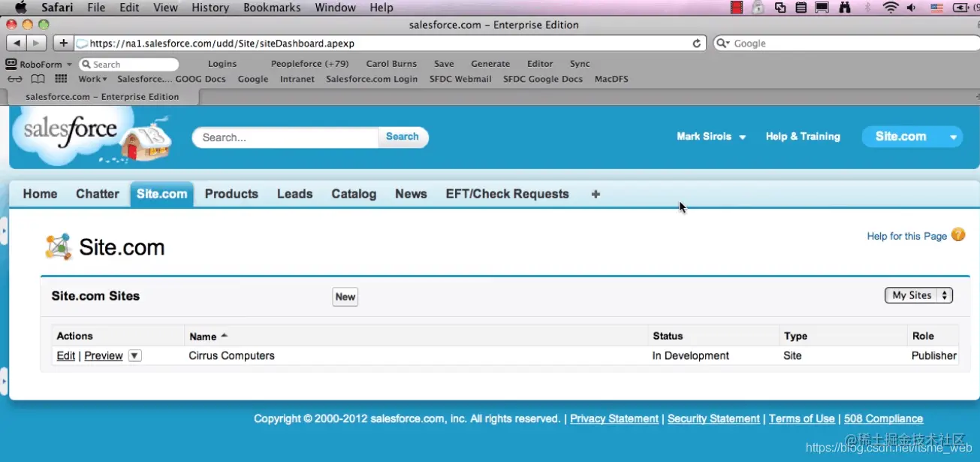Viewport: 980px width, 462px height.
Task: Click the RoboForm Search field
Action: click(x=128, y=65)
